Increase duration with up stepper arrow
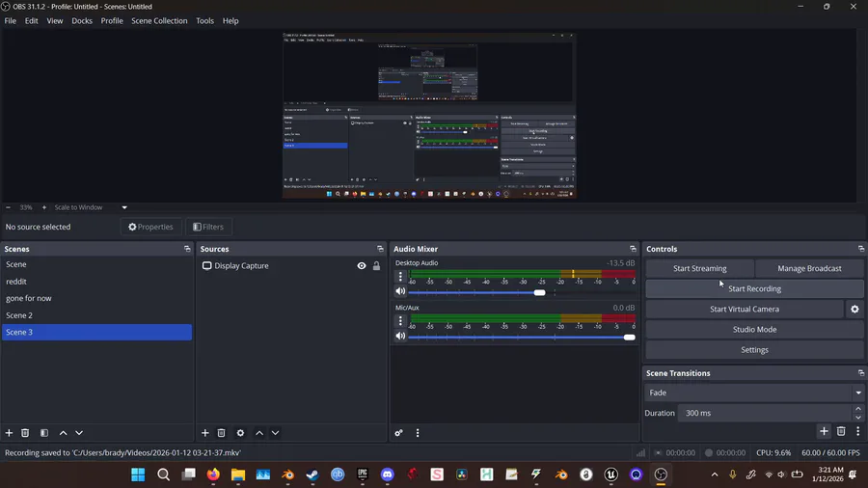The image size is (868, 488). (858, 410)
